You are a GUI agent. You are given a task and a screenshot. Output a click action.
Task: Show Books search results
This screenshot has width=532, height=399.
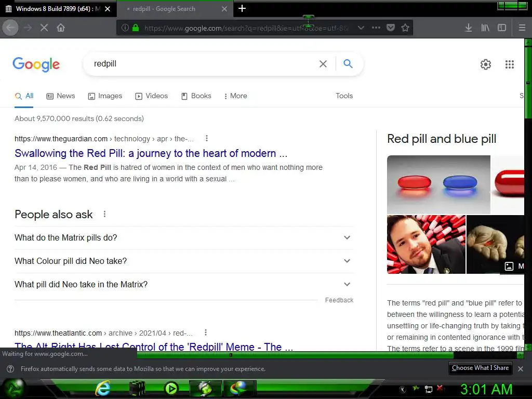[196, 96]
